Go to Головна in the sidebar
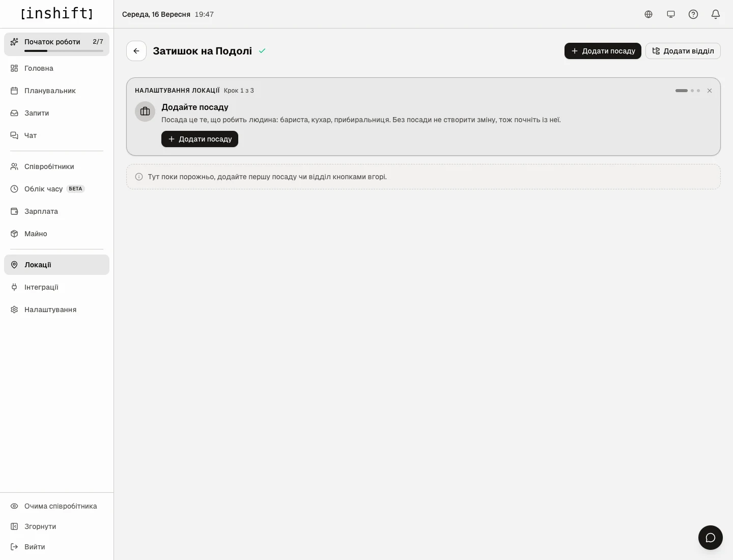Image resolution: width=733 pixels, height=560 pixels. [57, 68]
